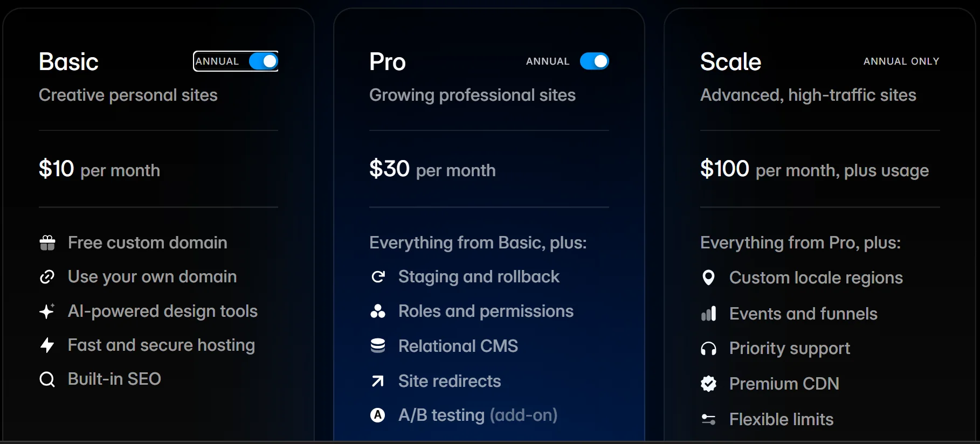This screenshot has height=444, width=980.
Task: Click the Scale plan title
Action: point(730,62)
